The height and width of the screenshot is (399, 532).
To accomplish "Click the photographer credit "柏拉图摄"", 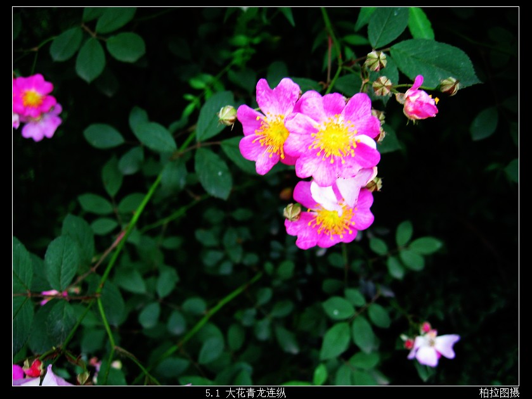I will 499,393.
